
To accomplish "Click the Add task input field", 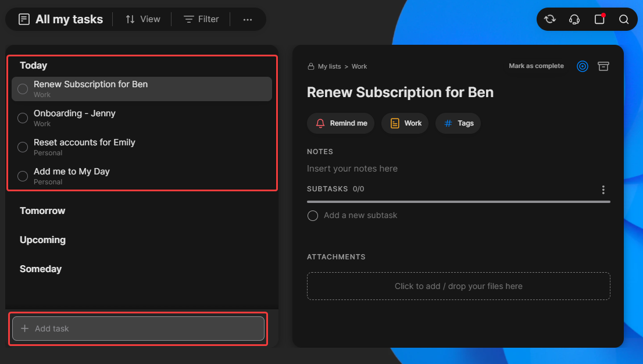I will pos(138,329).
